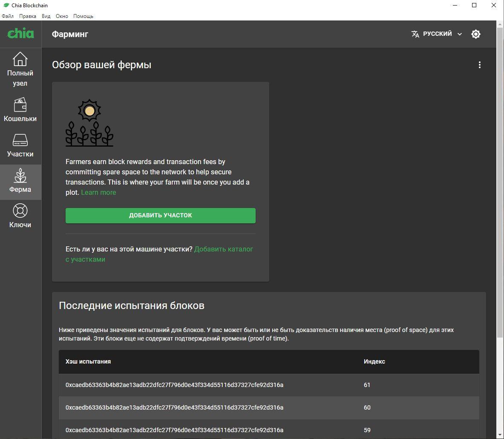
Task: Open the Правка menu
Action: [x=27, y=16]
